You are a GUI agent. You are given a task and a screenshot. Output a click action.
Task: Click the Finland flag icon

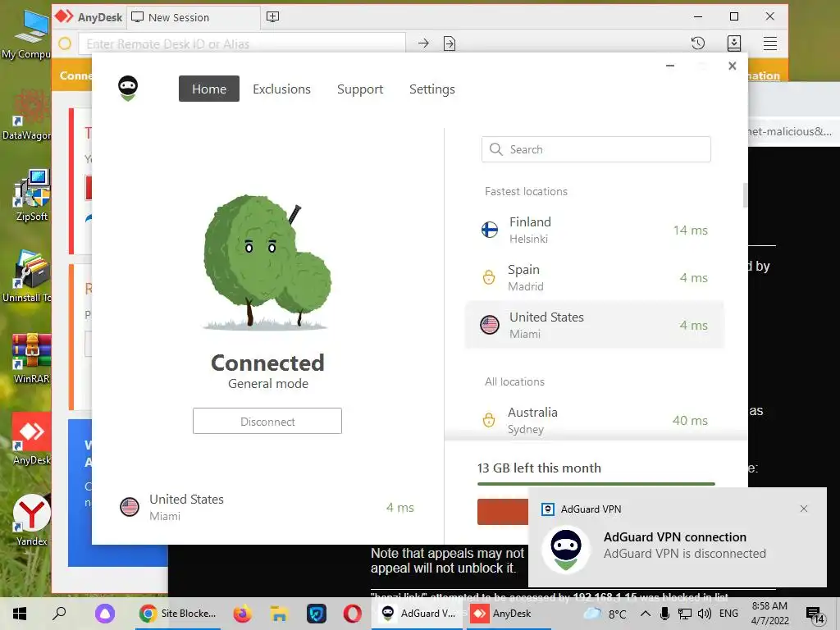pyautogui.click(x=490, y=230)
